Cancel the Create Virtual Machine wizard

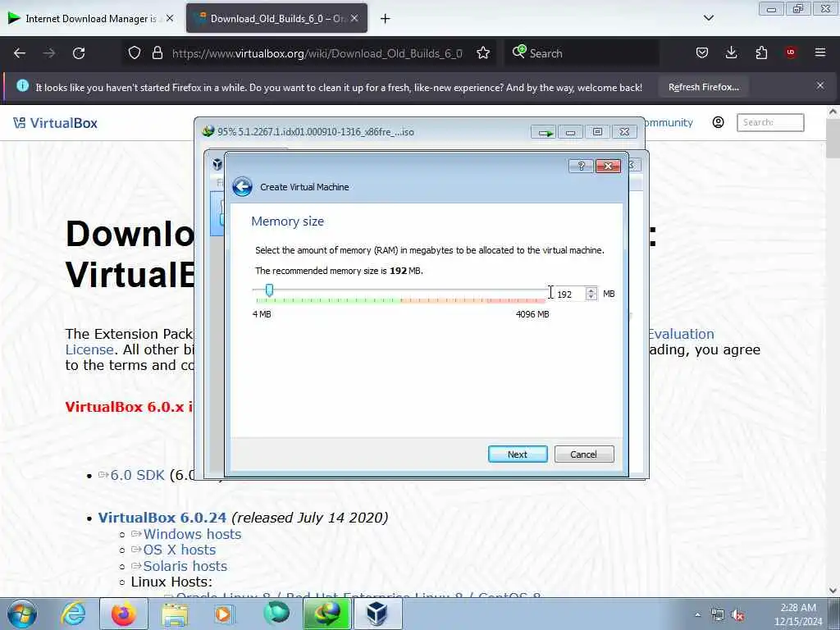pos(583,454)
